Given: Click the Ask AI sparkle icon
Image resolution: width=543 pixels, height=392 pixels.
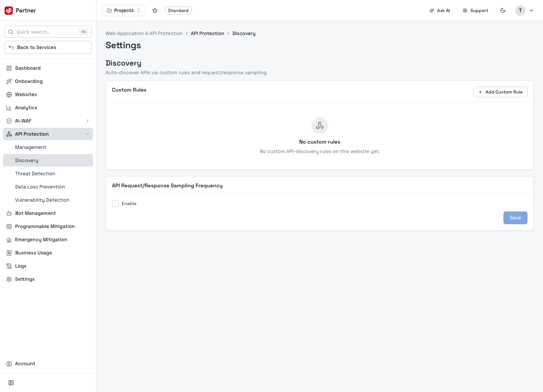Looking at the screenshot, I should (432, 11).
